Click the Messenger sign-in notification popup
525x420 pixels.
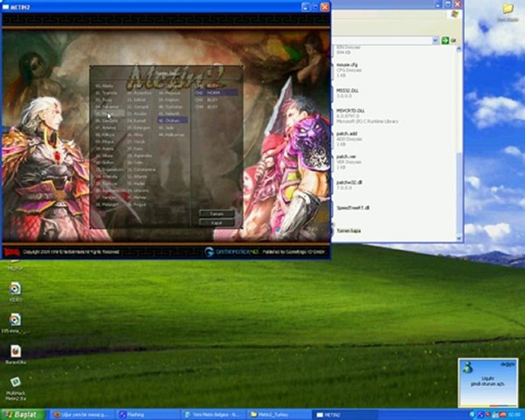(488, 383)
